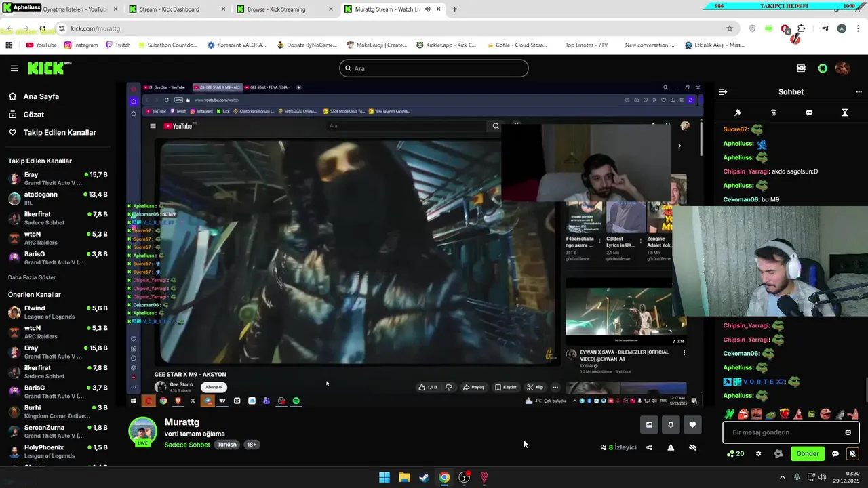868x488 pixels.
Task: Open Steam from the taskbar
Action: pyautogui.click(x=424, y=477)
